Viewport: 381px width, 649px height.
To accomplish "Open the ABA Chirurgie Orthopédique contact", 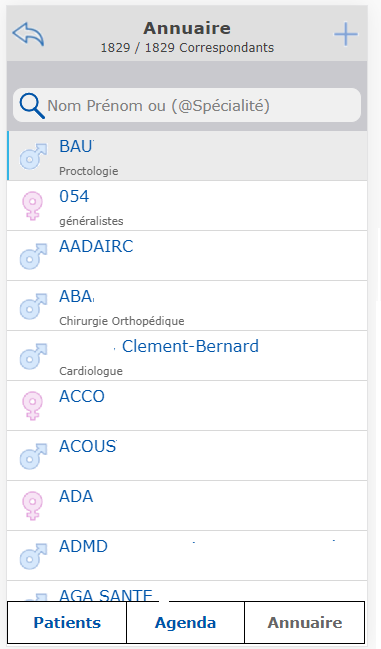I will pos(187,306).
